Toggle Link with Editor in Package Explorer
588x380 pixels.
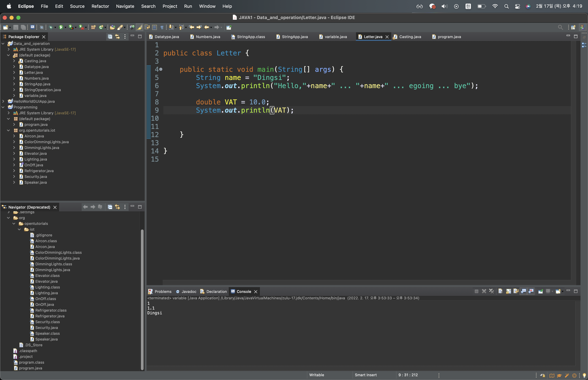click(117, 37)
